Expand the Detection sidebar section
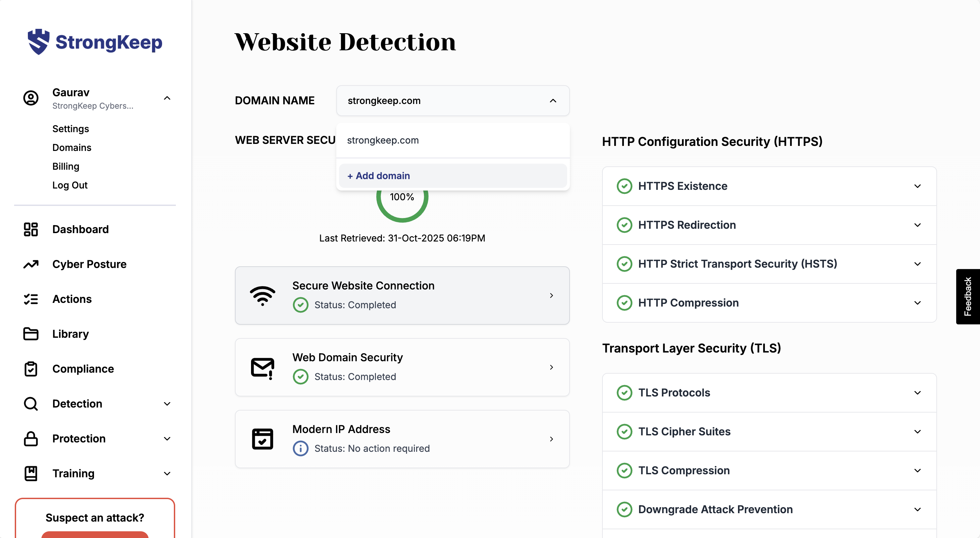 point(167,404)
